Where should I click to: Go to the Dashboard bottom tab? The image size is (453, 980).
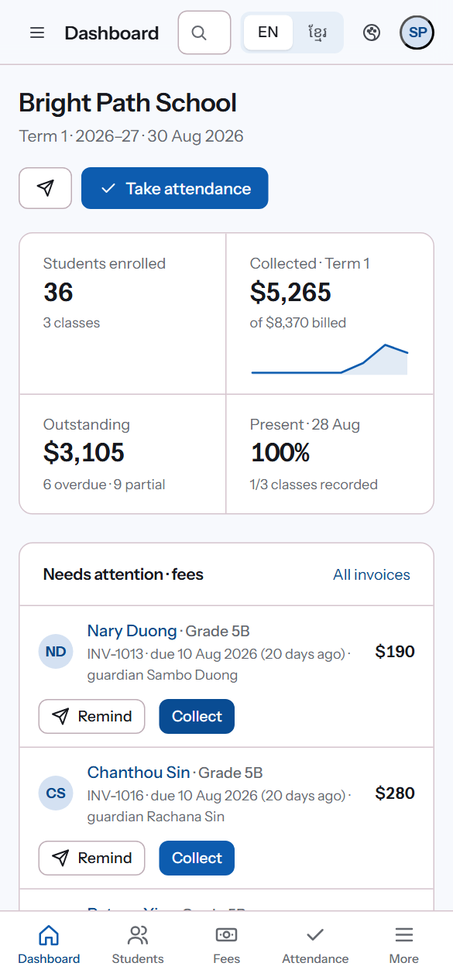point(49,945)
